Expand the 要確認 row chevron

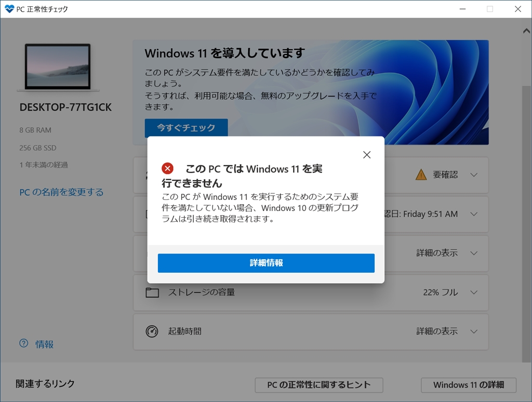[x=474, y=175]
